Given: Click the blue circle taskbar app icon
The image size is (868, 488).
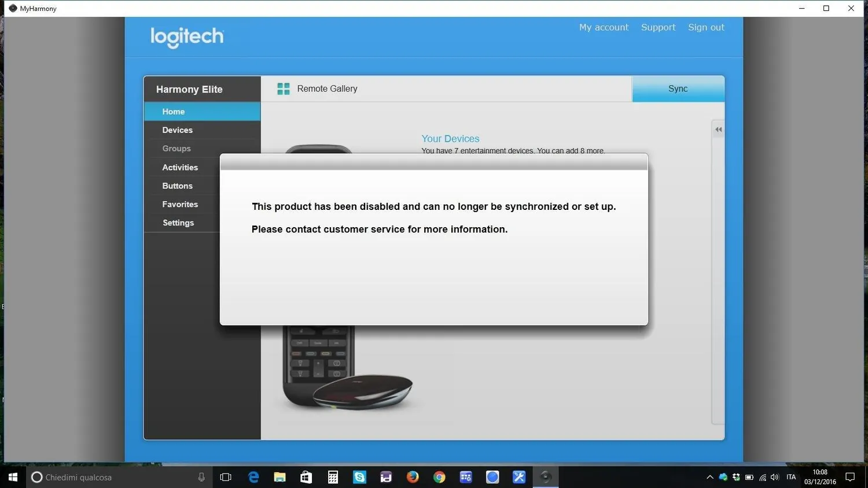Looking at the screenshot, I should [492, 477].
